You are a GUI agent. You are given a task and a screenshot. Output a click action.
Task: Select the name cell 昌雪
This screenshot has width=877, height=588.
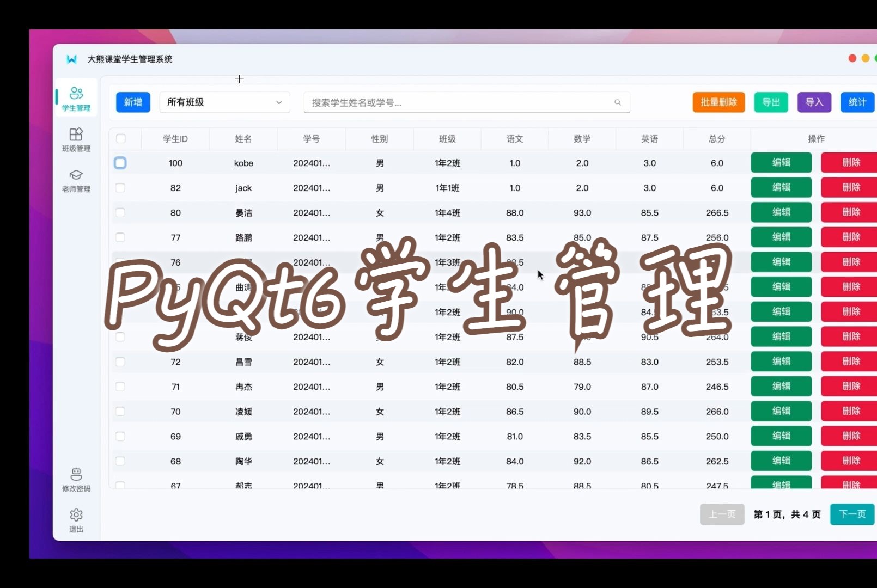coord(243,362)
